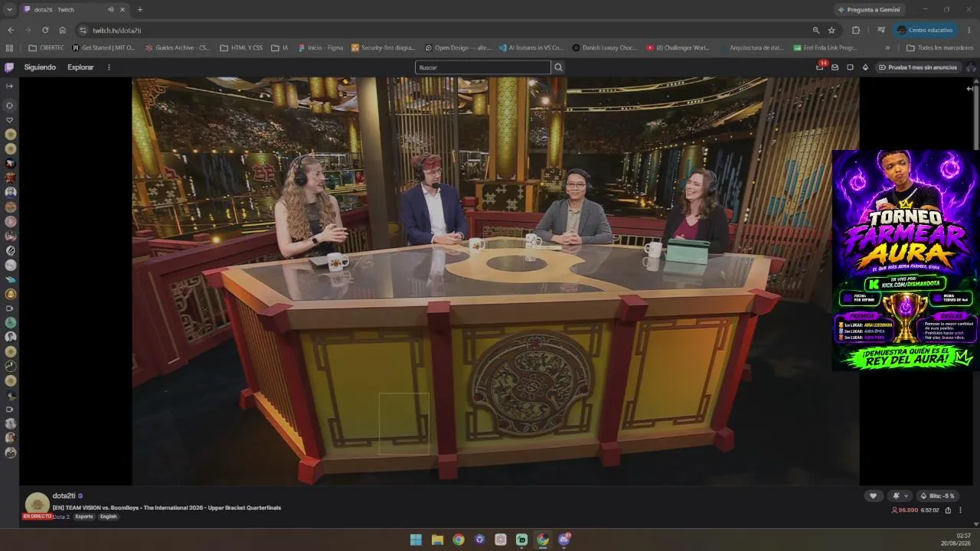Open the Guides Archive bookmark
Screen dimensions: 980x551
click(x=177, y=47)
